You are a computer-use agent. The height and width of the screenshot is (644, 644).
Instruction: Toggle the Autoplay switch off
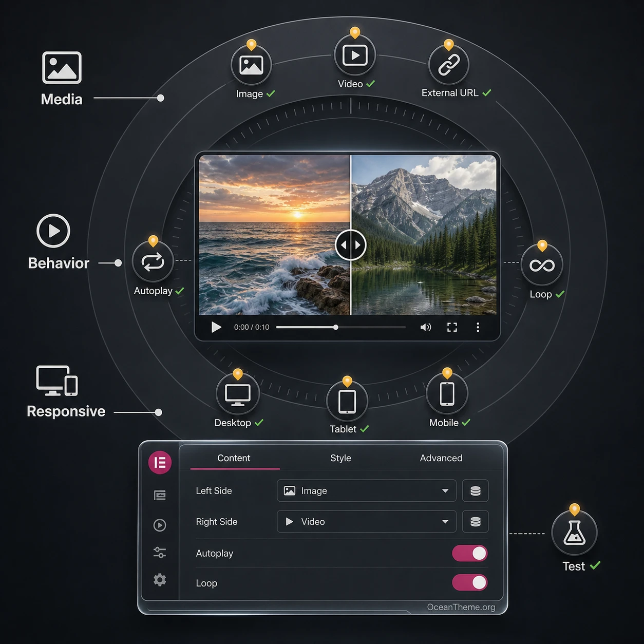point(469,553)
